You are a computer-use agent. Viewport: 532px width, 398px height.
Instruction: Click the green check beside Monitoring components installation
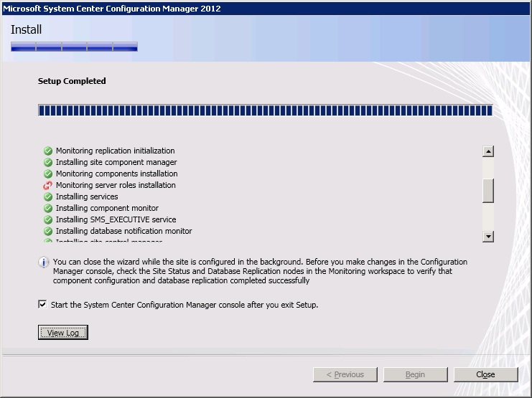(x=48, y=174)
